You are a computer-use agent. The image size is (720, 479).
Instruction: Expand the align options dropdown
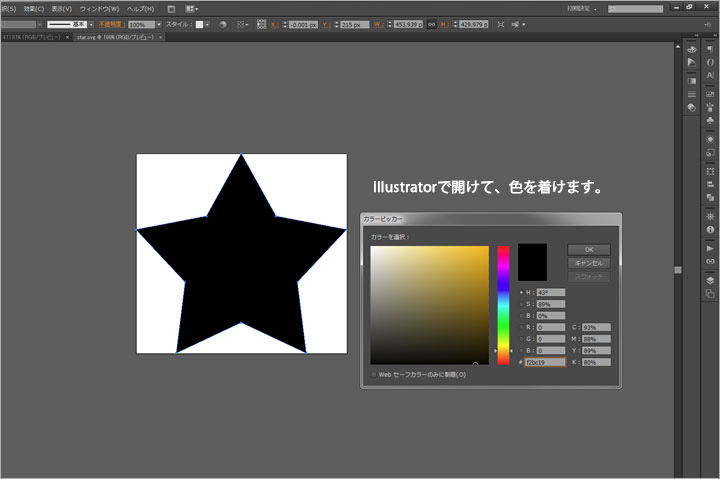[242, 24]
